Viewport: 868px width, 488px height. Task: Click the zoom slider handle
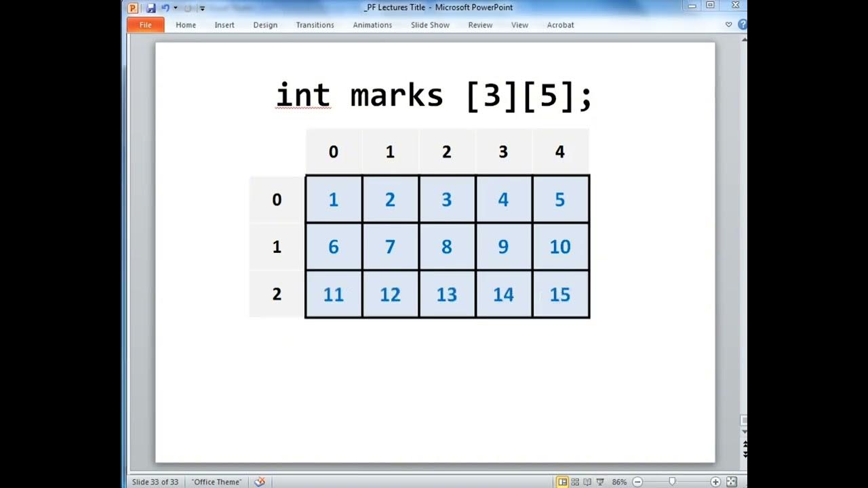672,482
